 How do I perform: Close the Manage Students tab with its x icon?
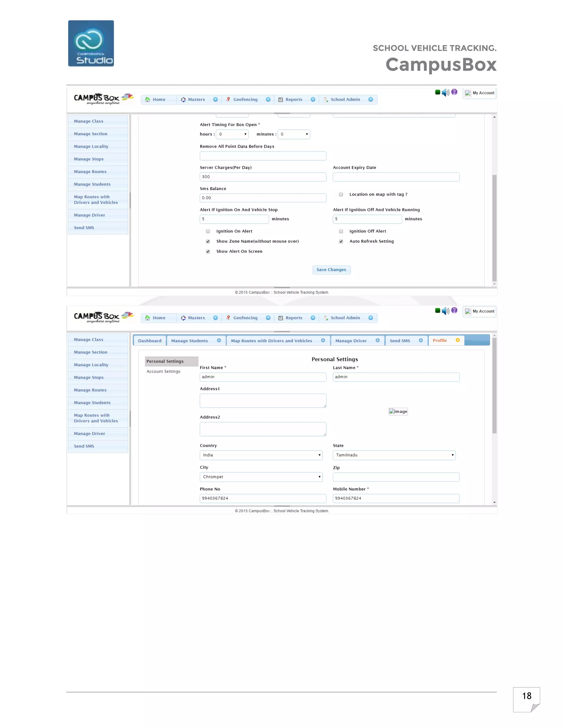[219, 340]
